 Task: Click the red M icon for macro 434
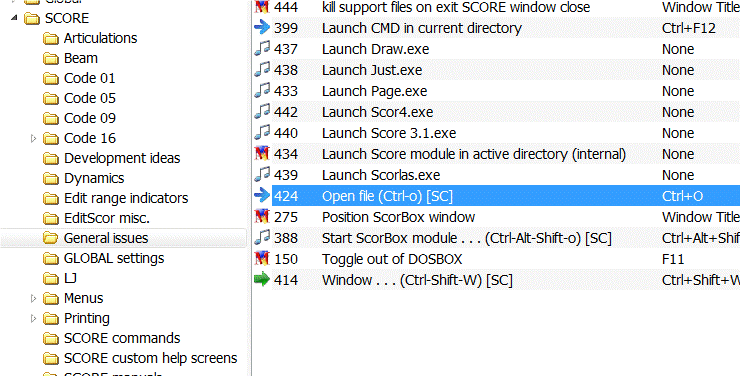pos(262,153)
